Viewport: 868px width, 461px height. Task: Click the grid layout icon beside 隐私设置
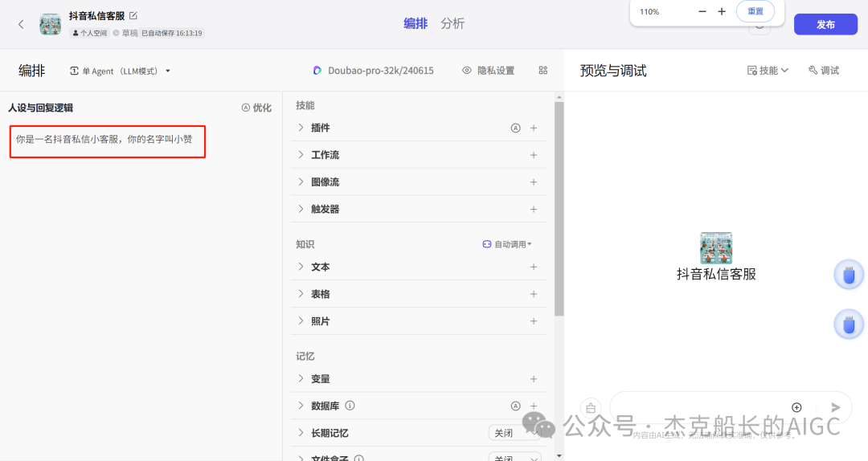click(x=543, y=71)
